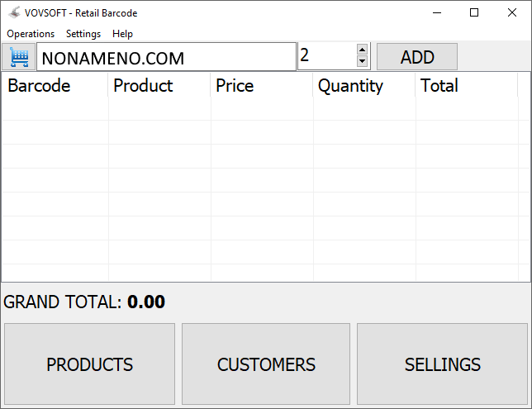Open the Settings menu

coord(83,34)
